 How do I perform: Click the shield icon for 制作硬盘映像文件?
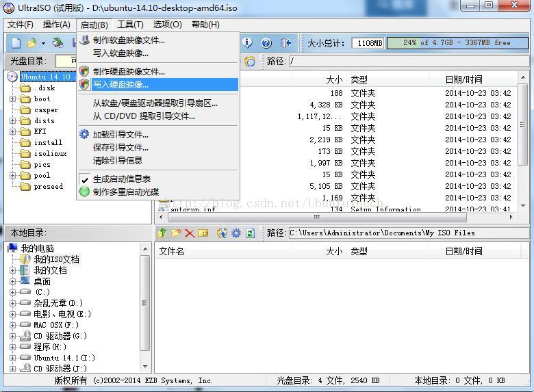tap(84, 71)
